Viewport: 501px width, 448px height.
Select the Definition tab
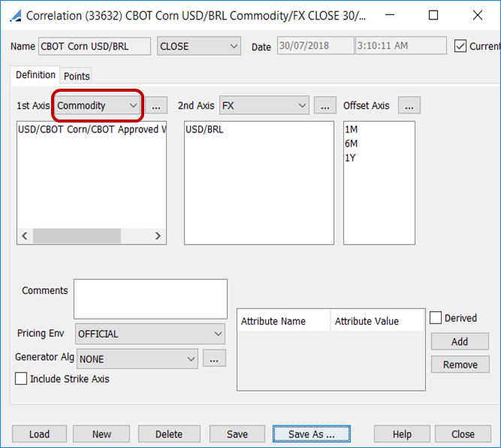point(35,75)
